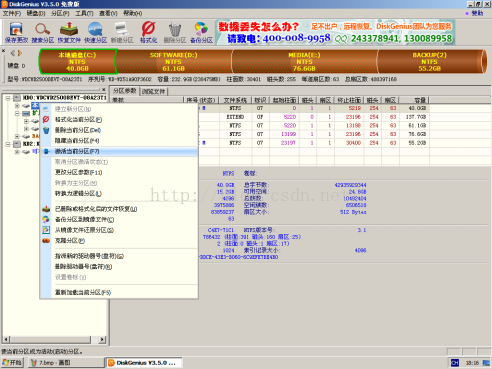Click the 格式化 (Format) red toolbar icon
Viewport: 492px width, 369px height.
pyautogui.click(x=148, y=33)
